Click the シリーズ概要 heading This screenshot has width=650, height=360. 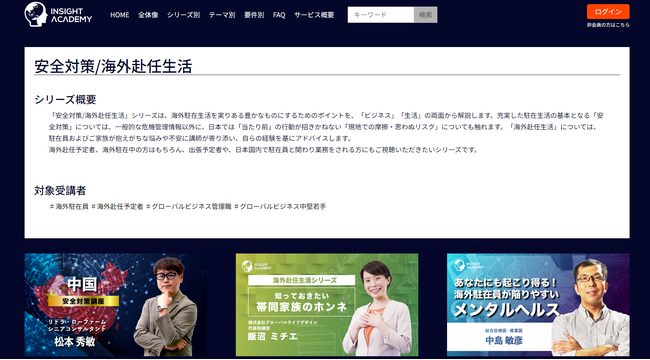[65, 100]
